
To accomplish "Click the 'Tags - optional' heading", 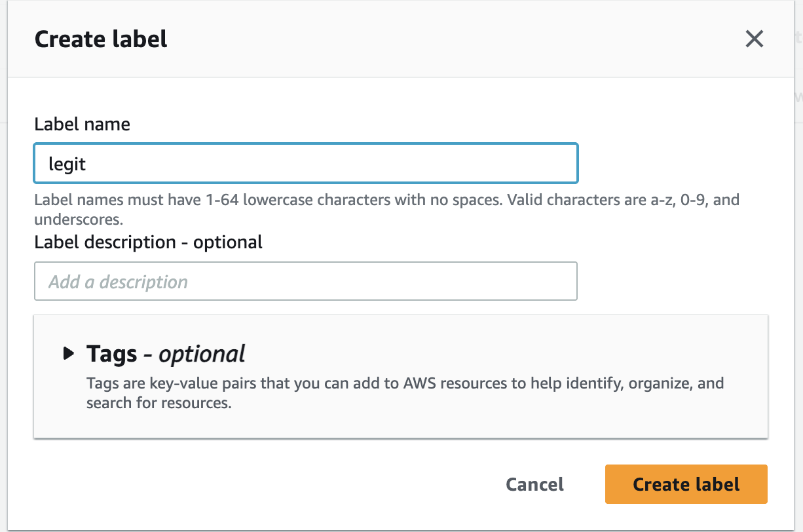I will click(x=166, y=354).
